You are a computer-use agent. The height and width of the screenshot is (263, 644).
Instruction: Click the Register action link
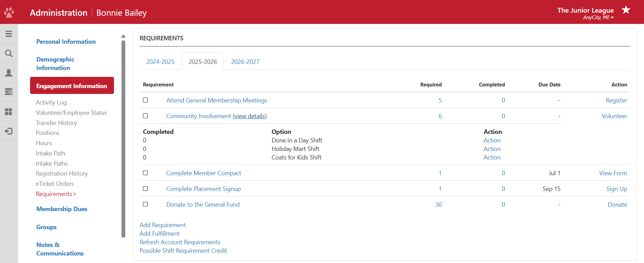(x=616, y=100)
